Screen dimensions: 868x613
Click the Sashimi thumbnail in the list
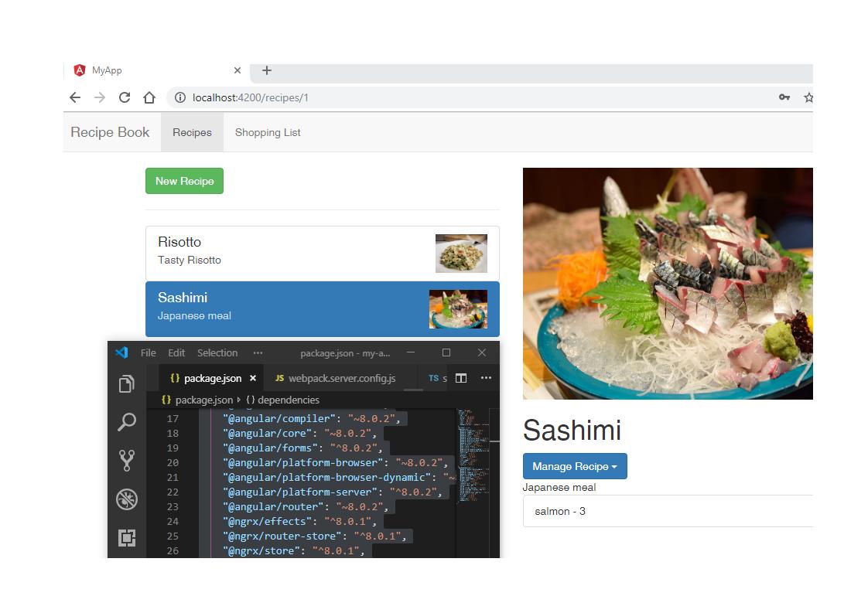458,309
